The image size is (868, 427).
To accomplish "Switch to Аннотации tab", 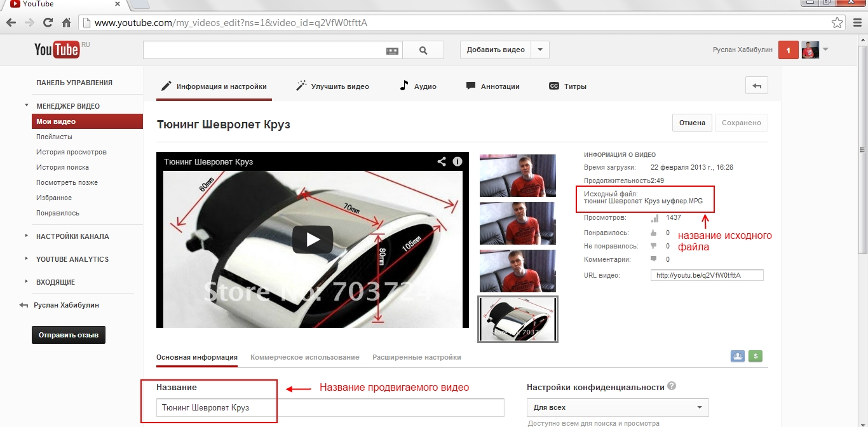I will coord(493,86).
